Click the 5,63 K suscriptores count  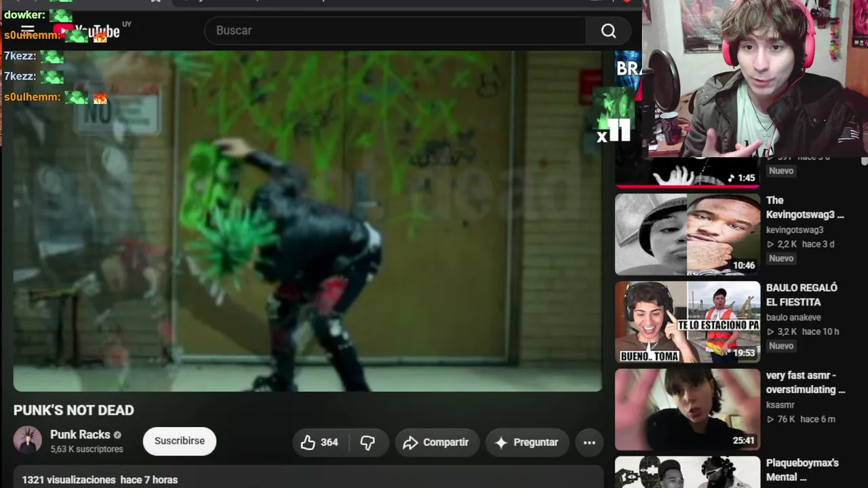pyautogui.click(x=87, y=449)
